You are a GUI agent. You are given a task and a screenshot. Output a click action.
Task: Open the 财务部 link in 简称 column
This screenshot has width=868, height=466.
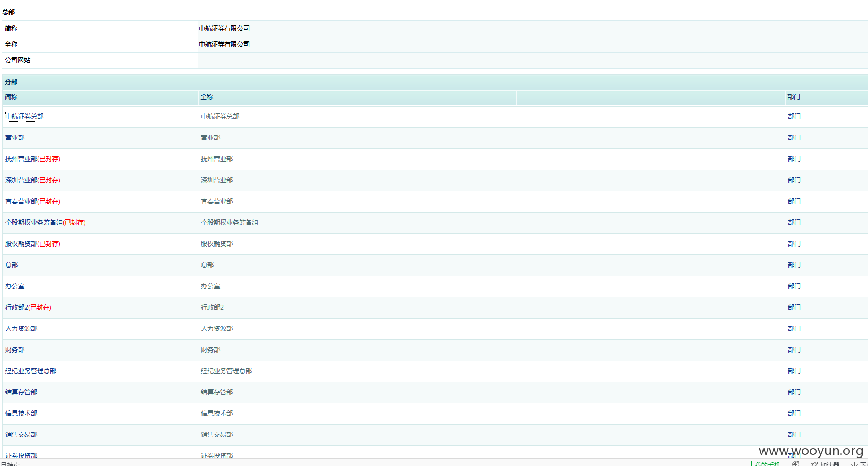coord(15,350)
